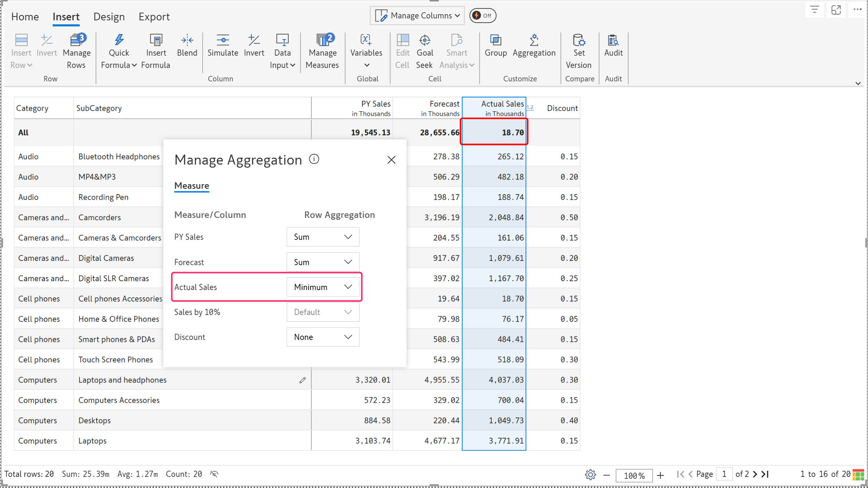Viewport: 868px width, 488px height.
Task: Expand the Discount None aggregation dropdown
Action: click(322, 337)
